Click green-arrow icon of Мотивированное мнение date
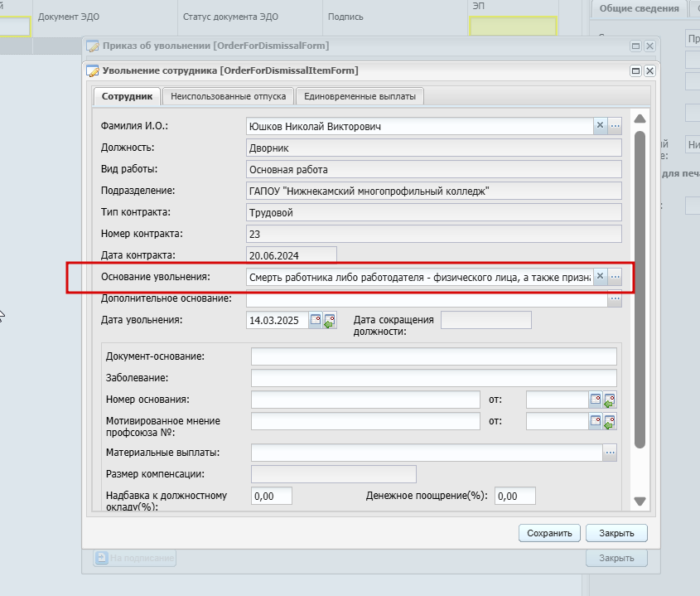Screen dimensions: 700x596 tap(610, 421)
